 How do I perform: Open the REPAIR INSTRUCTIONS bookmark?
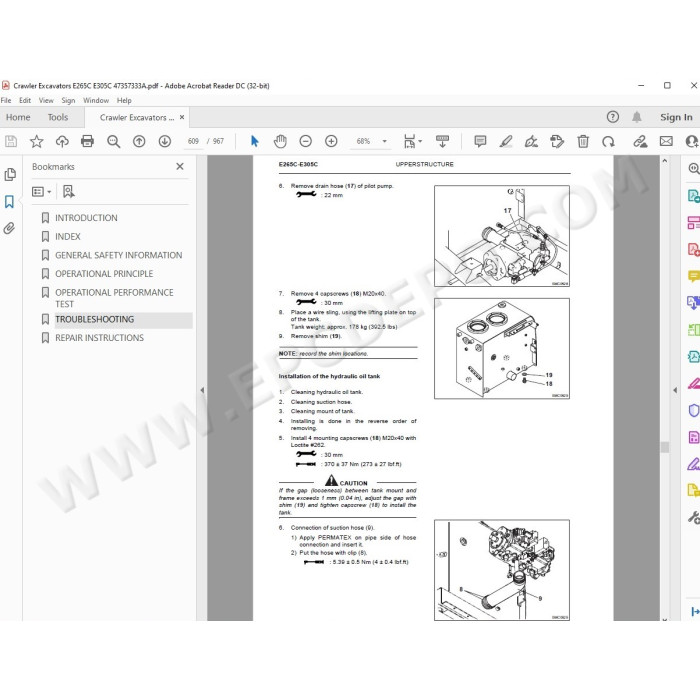(x=100, y=338)
